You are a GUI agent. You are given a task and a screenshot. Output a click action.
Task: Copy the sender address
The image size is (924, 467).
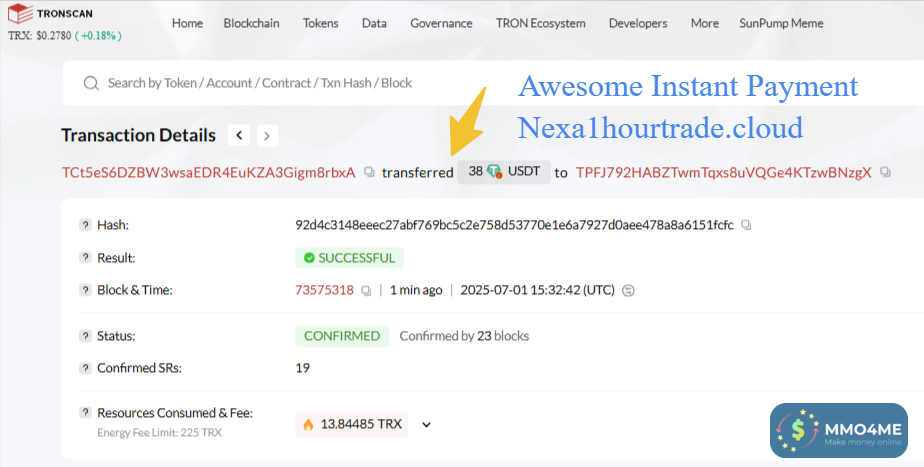(x=369, y=172)
